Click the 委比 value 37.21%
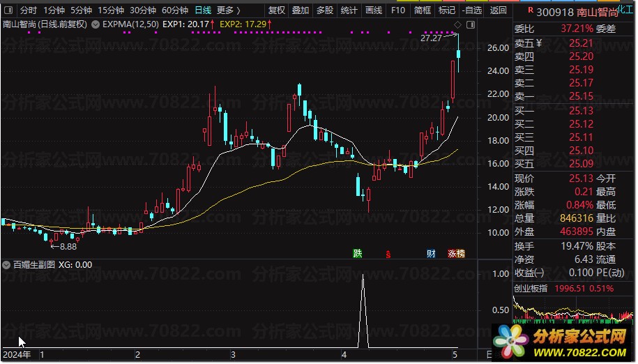638x364 pixels. pyautogui.click(x=577, y=29)
